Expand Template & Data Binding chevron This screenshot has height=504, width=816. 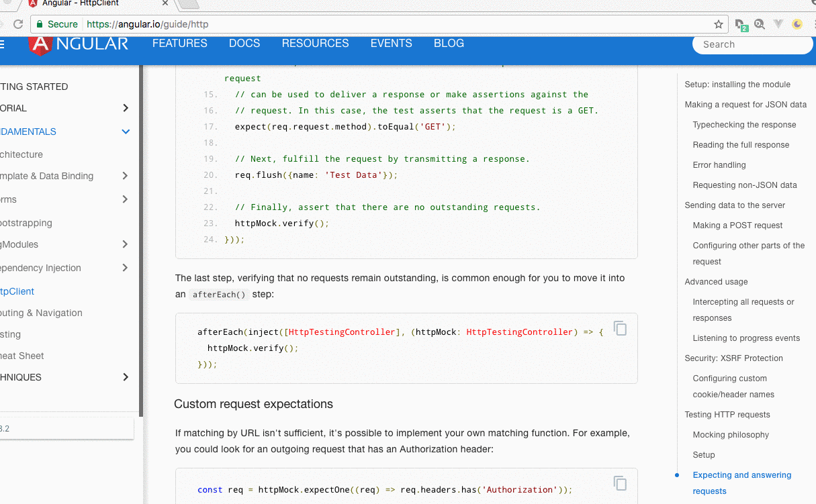pyautogui.click(x=126, y=176)
